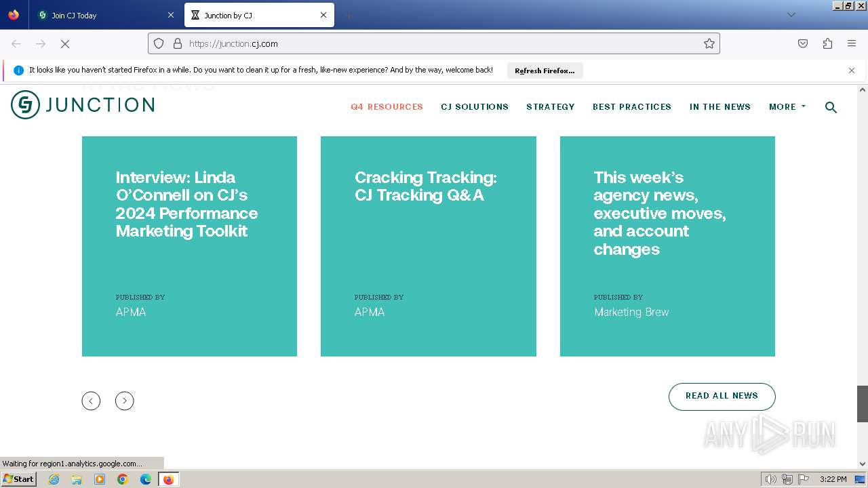Open File Explorer from taskbar
The width and height of the screenshot is (868, 488).
tap(77, 479)
